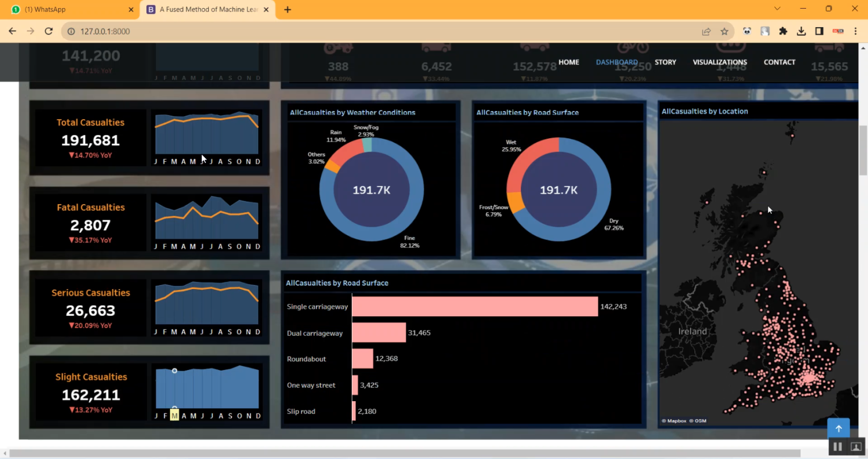Switch to the WhatsApp tab
Screen dimensions: 868x459
[69, 9]
